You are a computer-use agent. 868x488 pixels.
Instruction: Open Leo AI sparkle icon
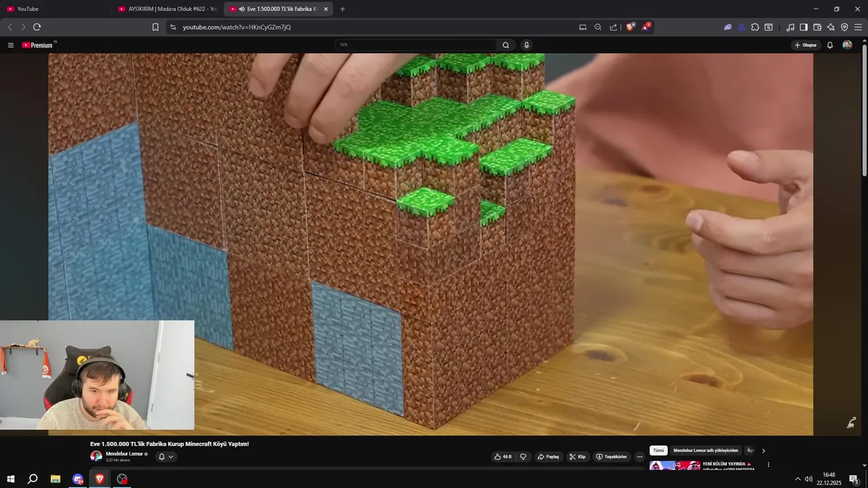[831, 27]
